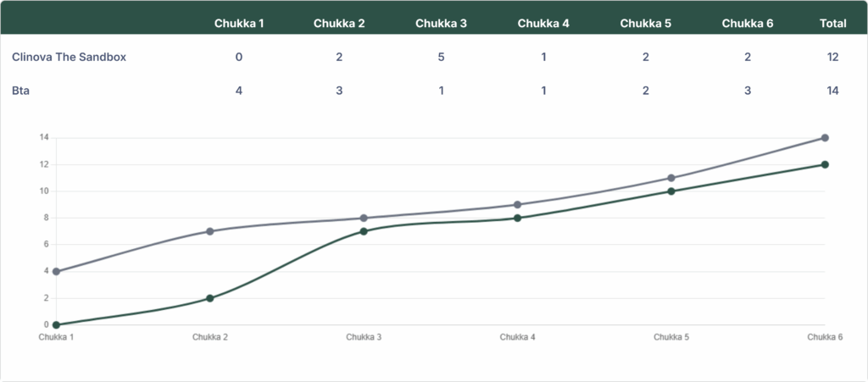Click the gray final point at Chukka 6
The height and width of the screenshot is (382, 868).
coord(825,137)
